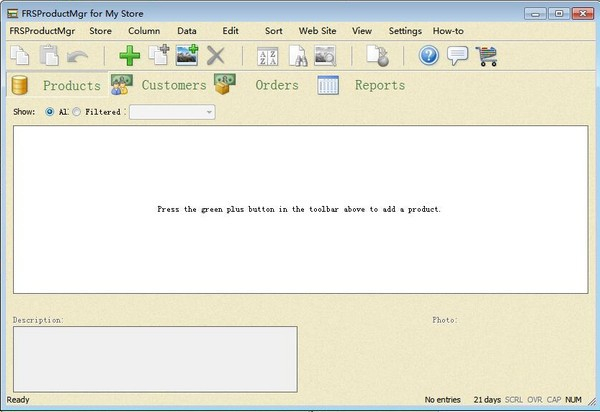600x412 pixels.
Task: Click inside the Description text box
Action: 155,358
